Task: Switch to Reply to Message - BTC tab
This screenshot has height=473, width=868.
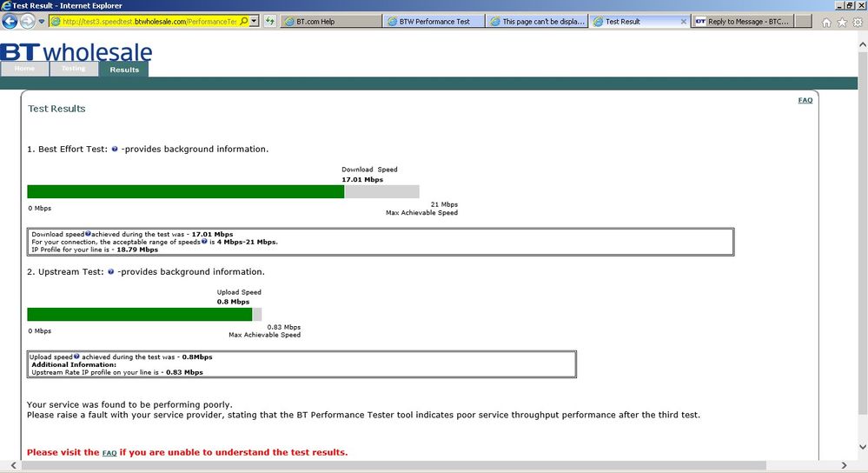Action: (x=743, y=22)
